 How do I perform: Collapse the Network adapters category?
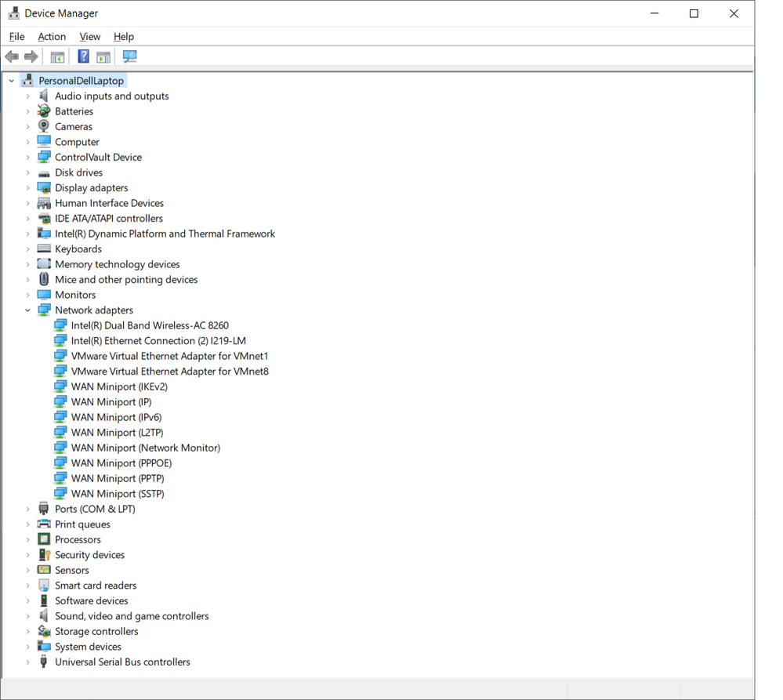pyautogui.click(x=27, y=310)
